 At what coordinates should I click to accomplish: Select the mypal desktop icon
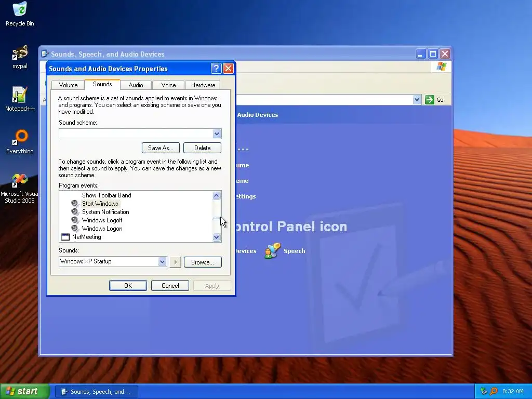coord(20,57)
